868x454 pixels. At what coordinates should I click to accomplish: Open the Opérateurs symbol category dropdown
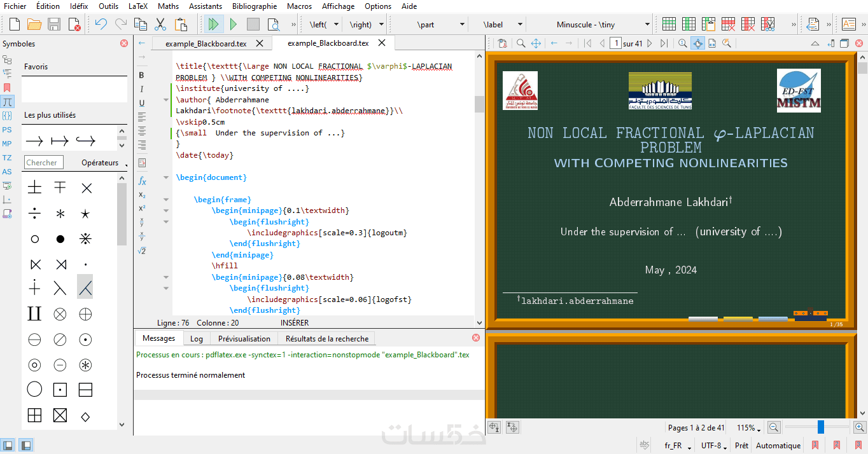[104, 163]
